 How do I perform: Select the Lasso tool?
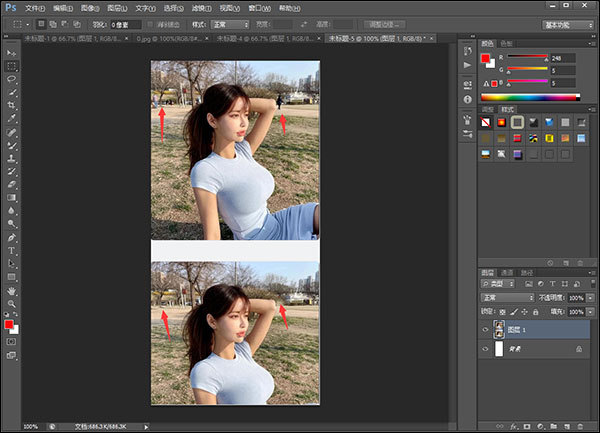click(x=12, y=78)
